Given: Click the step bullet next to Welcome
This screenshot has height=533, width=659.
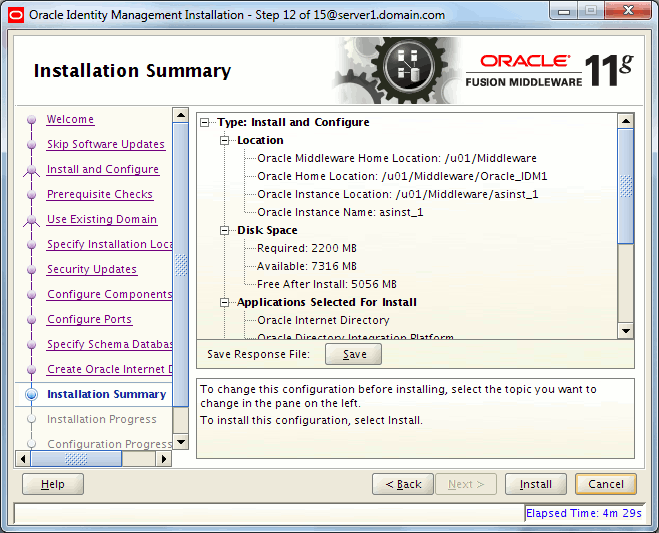Looking at the screenshot, I should pyautogui.click(x=32, y=120).
